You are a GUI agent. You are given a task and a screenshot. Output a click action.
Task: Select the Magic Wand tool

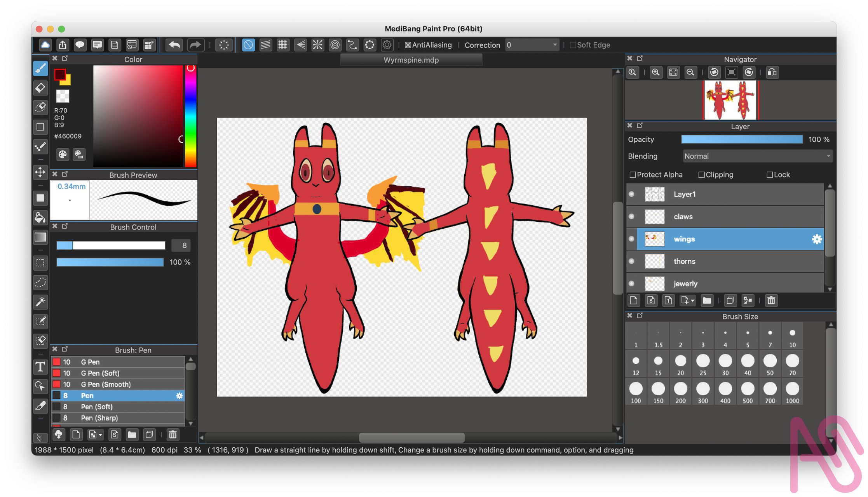tap(40, 302)
